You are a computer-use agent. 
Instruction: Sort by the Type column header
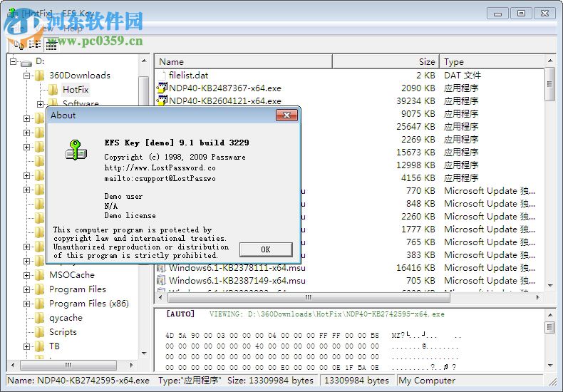492,62
